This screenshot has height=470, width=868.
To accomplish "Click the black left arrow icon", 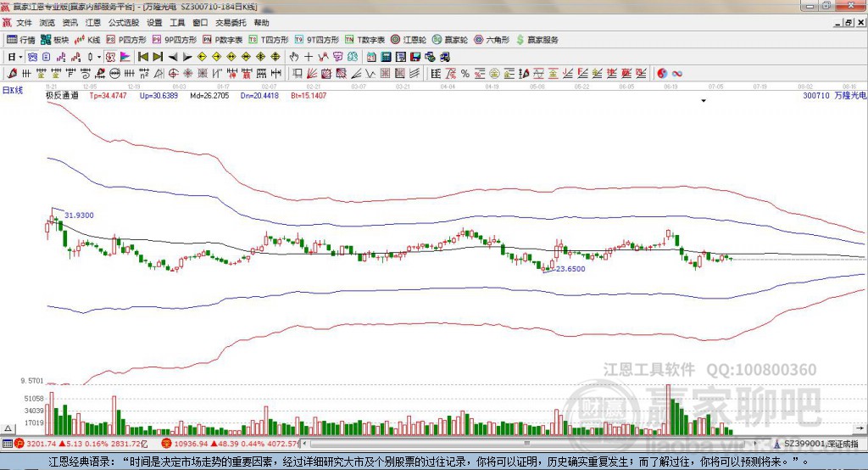I will click(173, 57).
